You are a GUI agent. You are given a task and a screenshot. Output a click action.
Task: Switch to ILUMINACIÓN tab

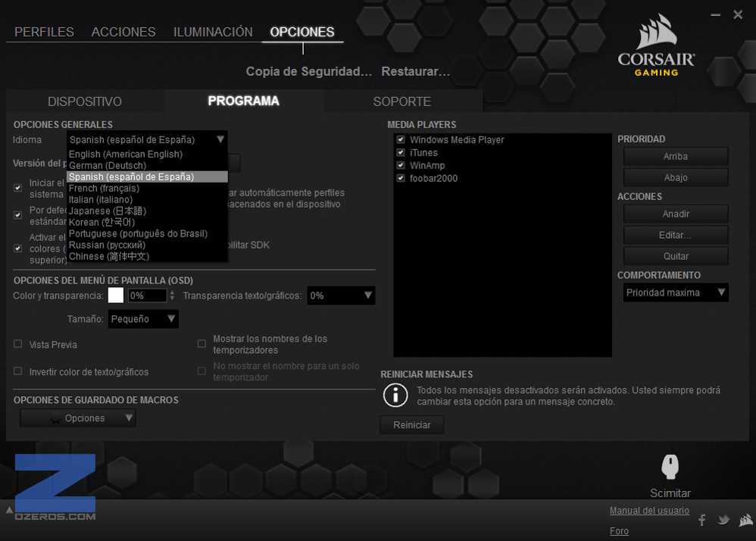tap(213, 32)
